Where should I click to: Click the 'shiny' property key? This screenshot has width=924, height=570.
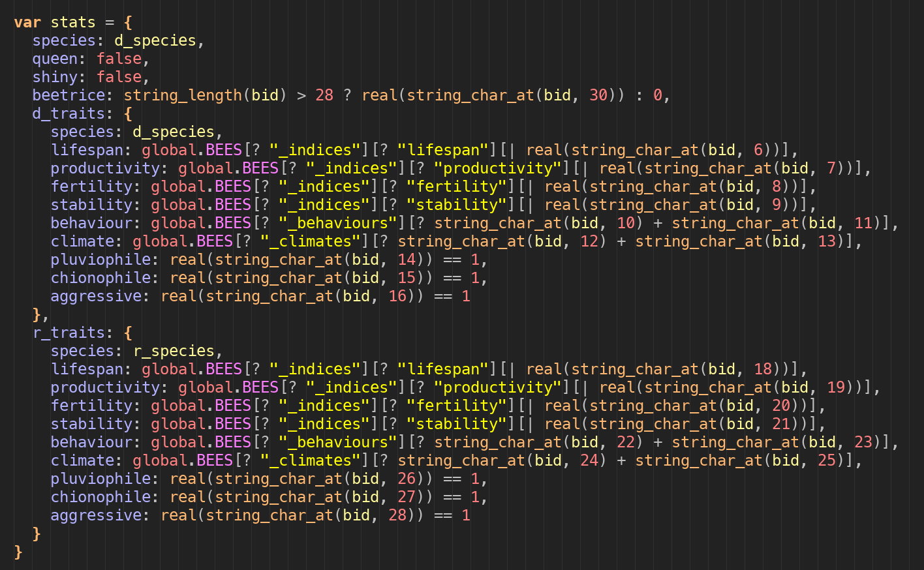coord(55,77)
